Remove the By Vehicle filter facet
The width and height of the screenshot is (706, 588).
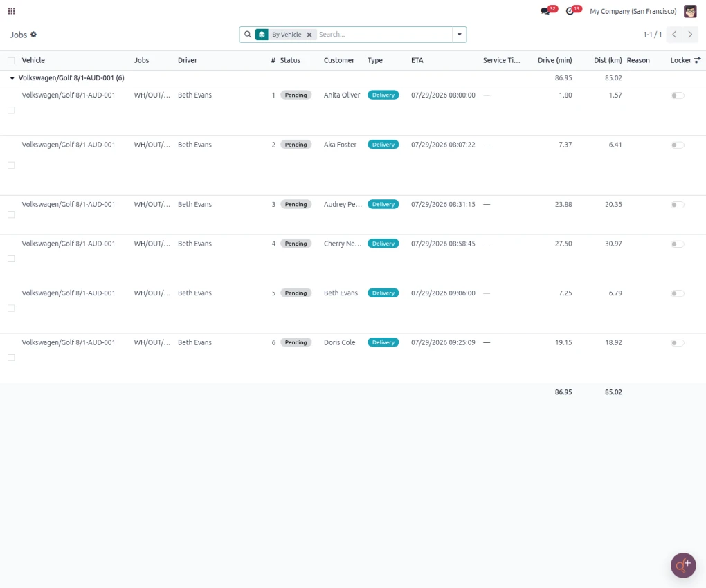309,35
